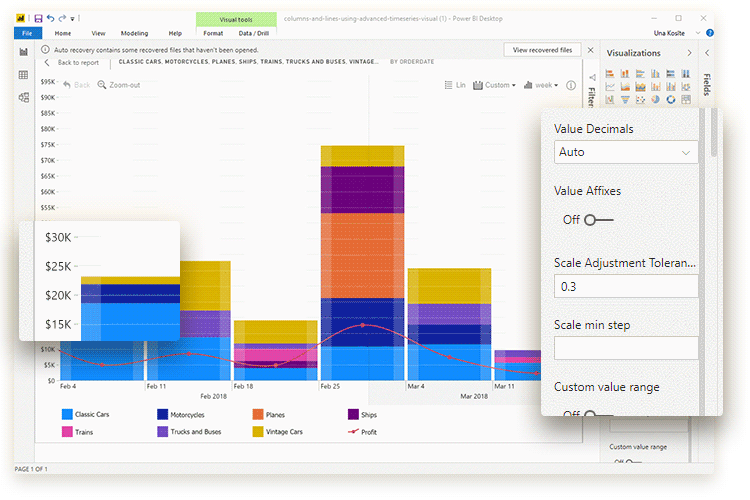Image resolution: width=750 pixels, height=500 pixels.
Task: Open the Custom chart-type dropdown
Action: click(494, 85)
